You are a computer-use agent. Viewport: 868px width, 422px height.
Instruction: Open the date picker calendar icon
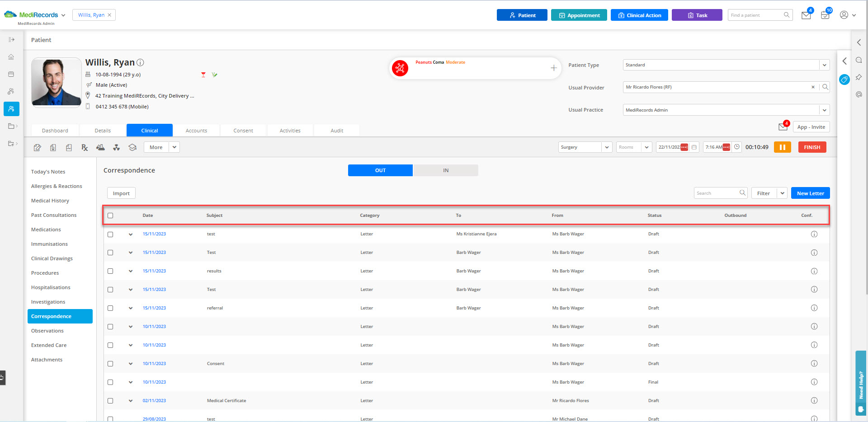(x=694, y=147)
